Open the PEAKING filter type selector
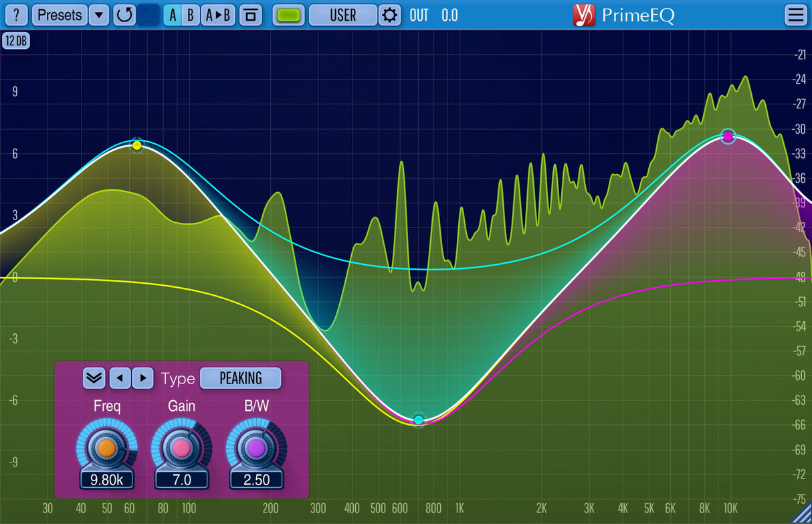 pos(241,378)
